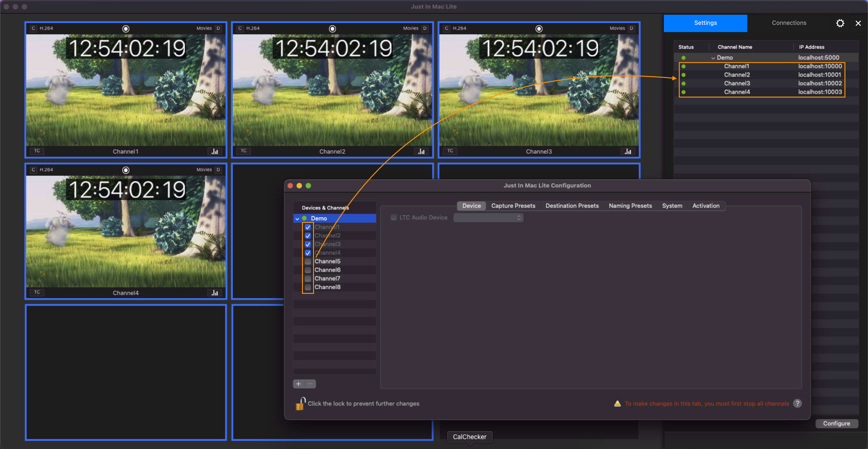Uncheck the Channel1 checkbox in Devices list
The height and width of the screenshot is (449, 868).
point(308,227)
